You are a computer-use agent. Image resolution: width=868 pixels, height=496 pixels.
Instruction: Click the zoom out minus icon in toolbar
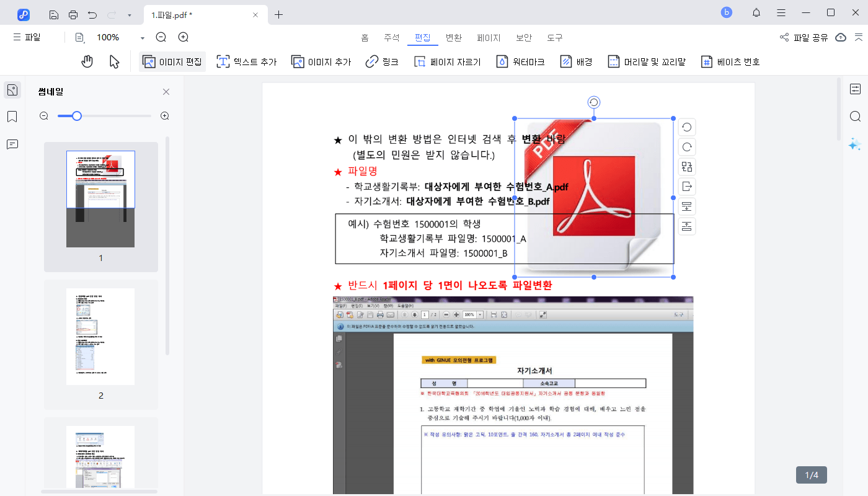pyautogui.click(x=161, y=37)
